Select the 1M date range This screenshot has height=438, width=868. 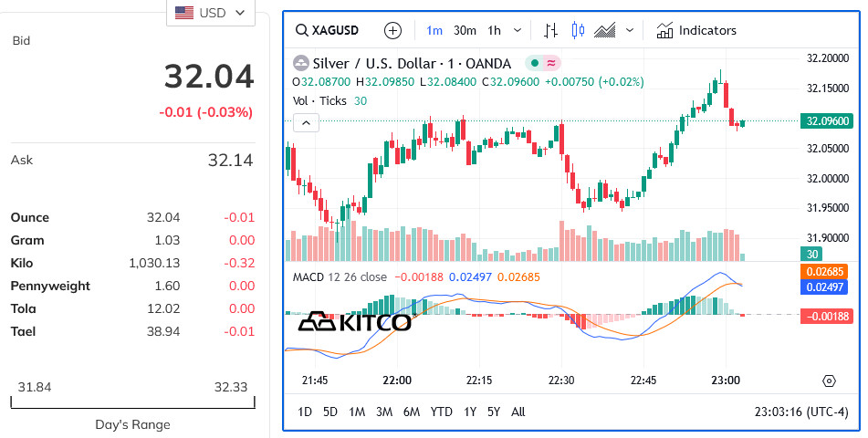[x=357, y=412]
